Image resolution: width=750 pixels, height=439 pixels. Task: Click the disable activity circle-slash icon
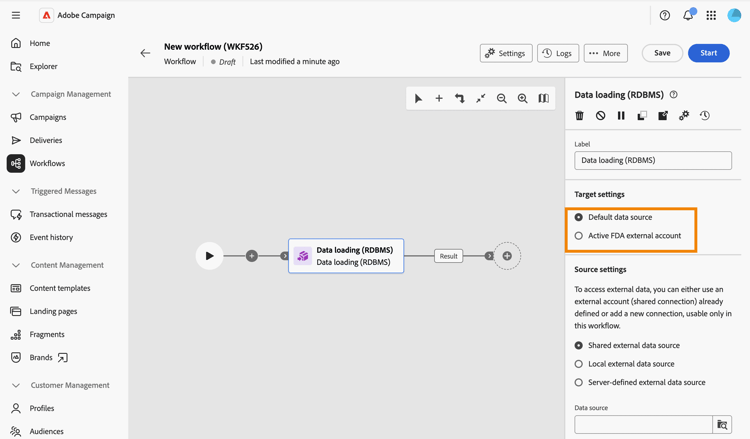600,115
